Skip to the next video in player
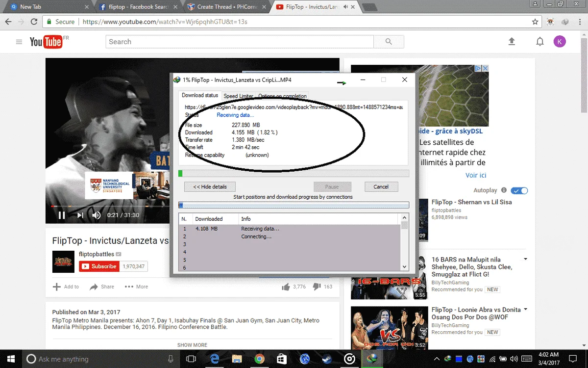This screenshot has height=368, width=588. 80,215
